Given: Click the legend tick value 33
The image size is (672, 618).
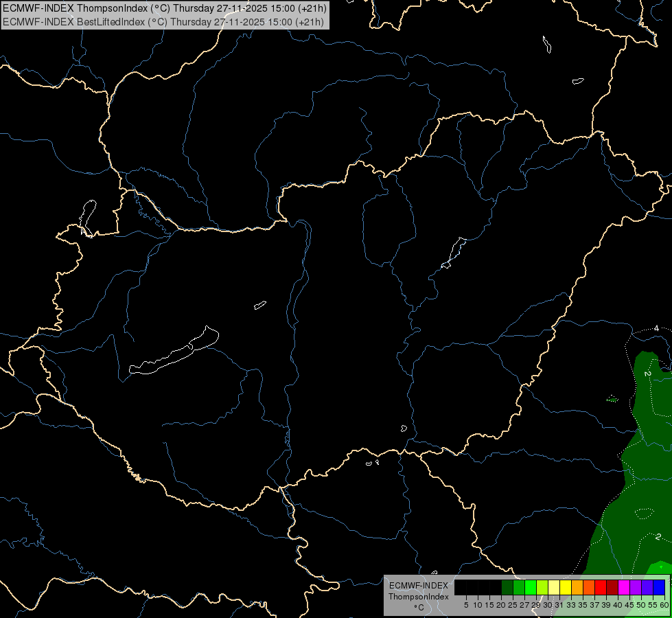Looking at the screenshot, I should 571,605.
